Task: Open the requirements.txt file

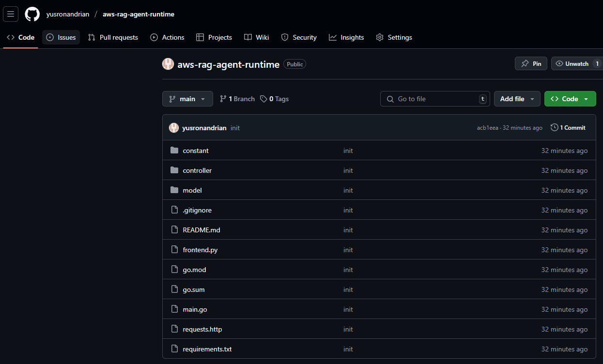Action: (x=207, y=349)
